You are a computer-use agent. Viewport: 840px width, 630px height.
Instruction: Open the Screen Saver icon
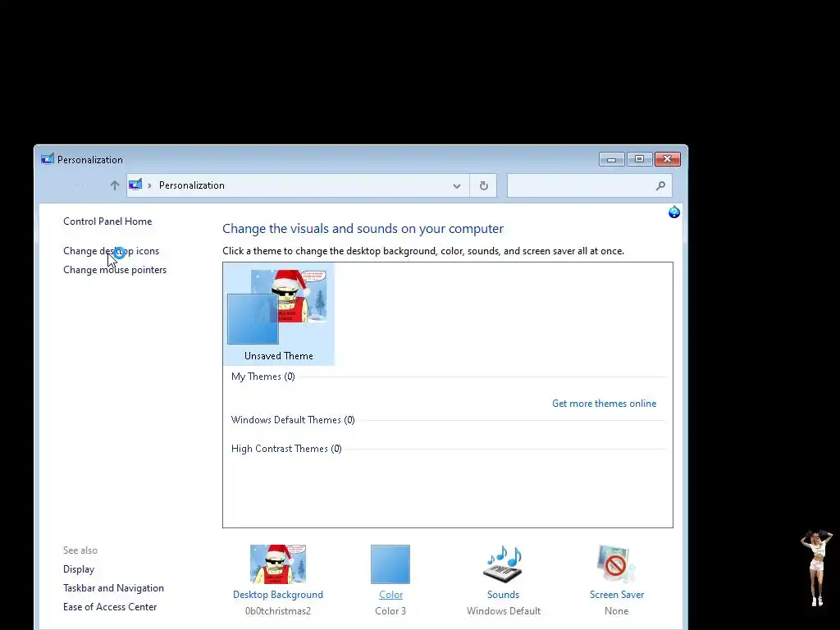point(615,564)
